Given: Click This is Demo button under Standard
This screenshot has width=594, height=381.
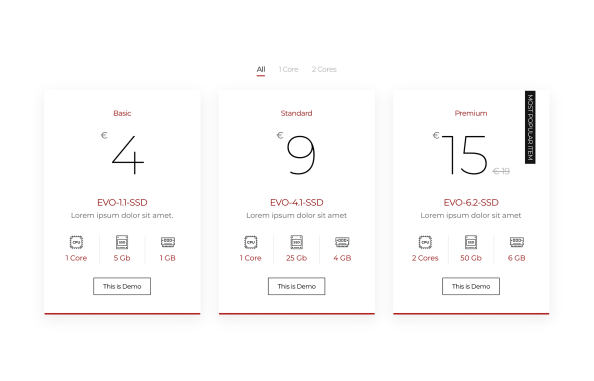Looking at the screenshot, I should 297,286.
